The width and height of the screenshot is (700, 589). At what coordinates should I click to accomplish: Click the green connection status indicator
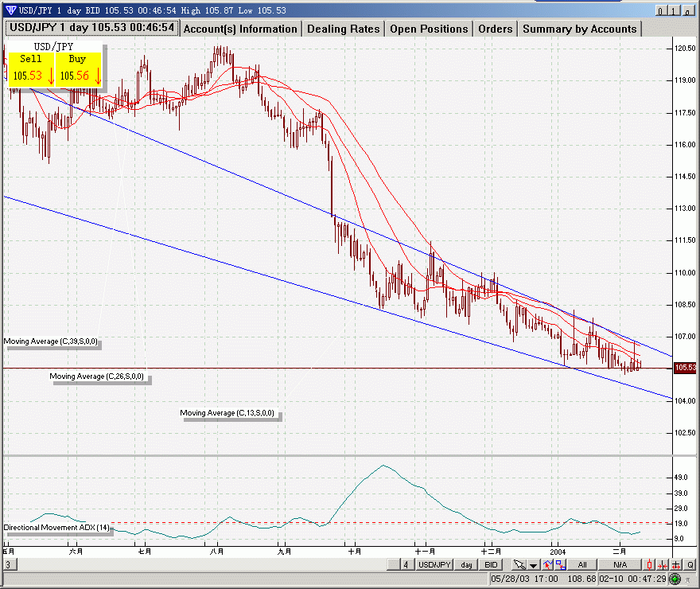(x=675, y=579)
